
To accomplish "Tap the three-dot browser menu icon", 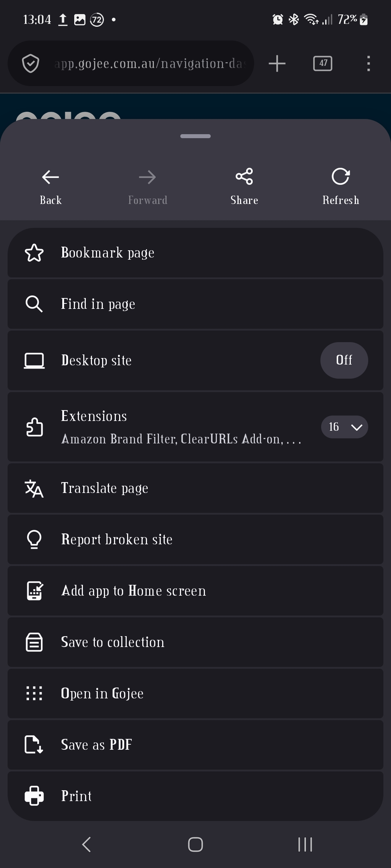I will [368, 63].
